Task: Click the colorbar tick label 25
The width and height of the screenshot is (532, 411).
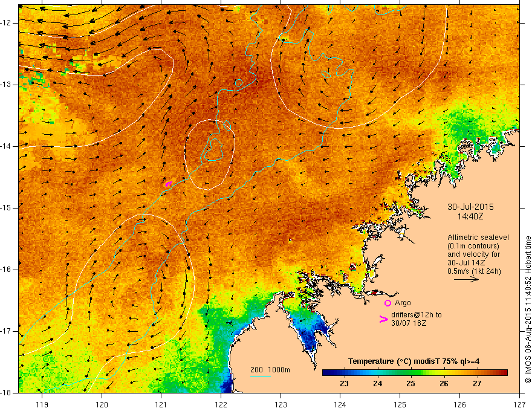Action: [x=411, y=384]
